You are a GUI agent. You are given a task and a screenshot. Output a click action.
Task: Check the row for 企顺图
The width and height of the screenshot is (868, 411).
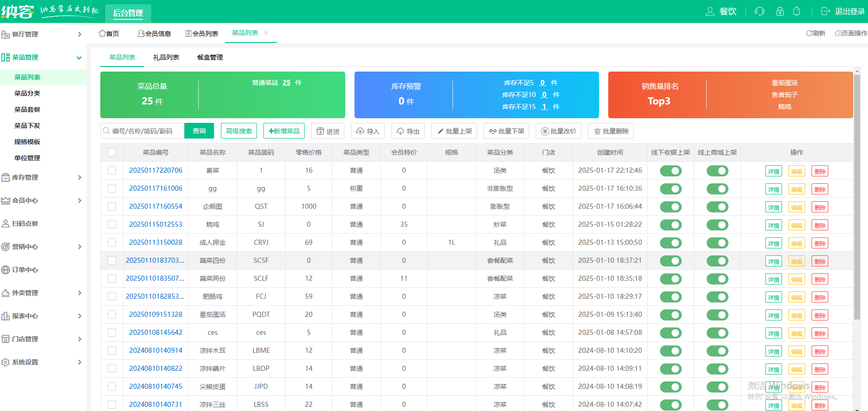tap(112, 206)
